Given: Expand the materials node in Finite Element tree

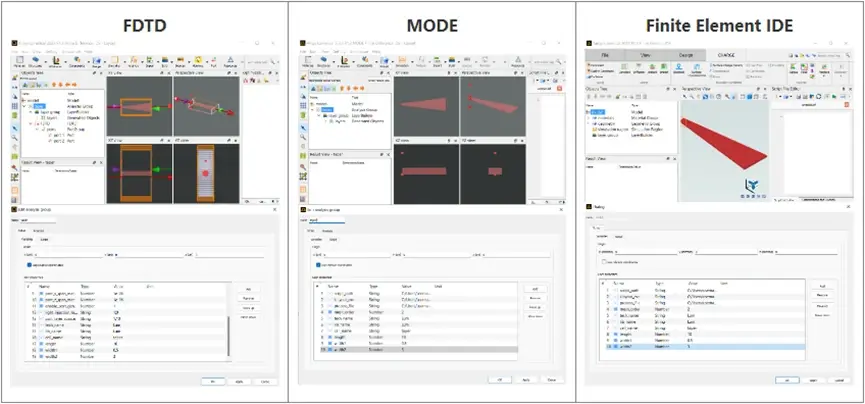Looking at the screenshot, I should tap(588, 118).
